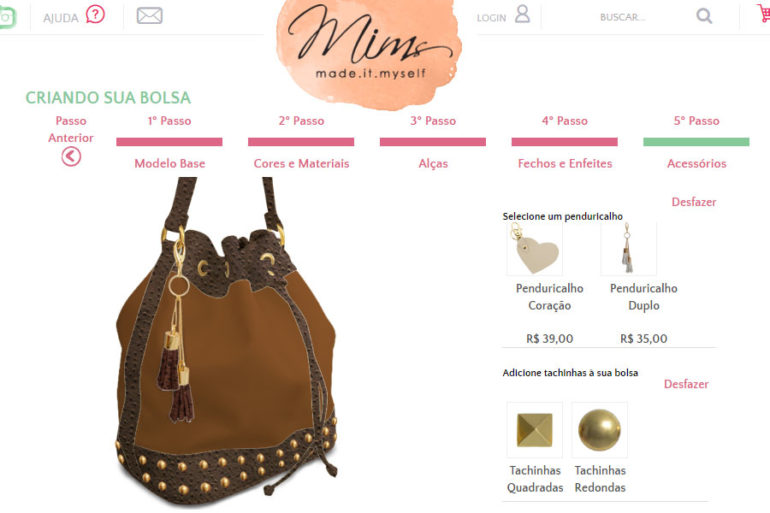This screenshot has height=513, width=770.
Task: Choose the Tachinhas Redondas round stud
Action: (600, 430)
